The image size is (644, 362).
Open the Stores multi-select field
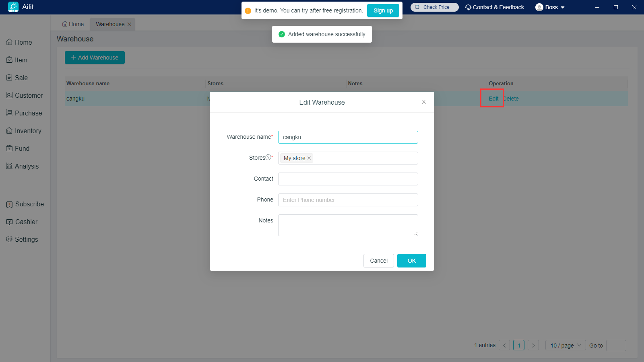(x=364, y=158)
